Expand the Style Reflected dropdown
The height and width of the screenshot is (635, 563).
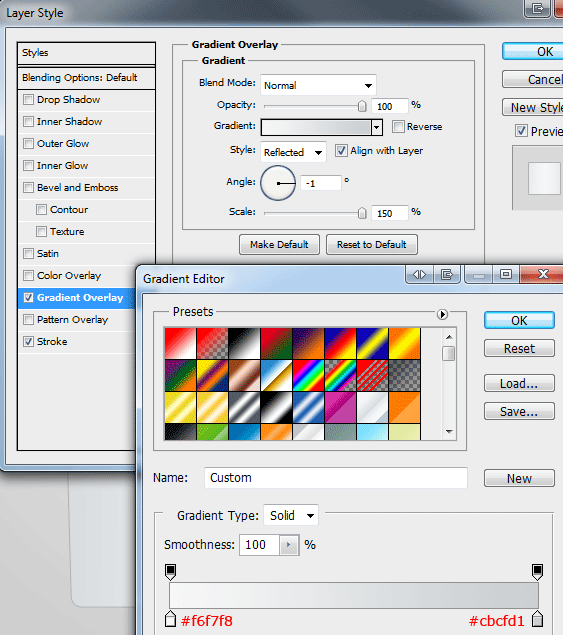293,152
